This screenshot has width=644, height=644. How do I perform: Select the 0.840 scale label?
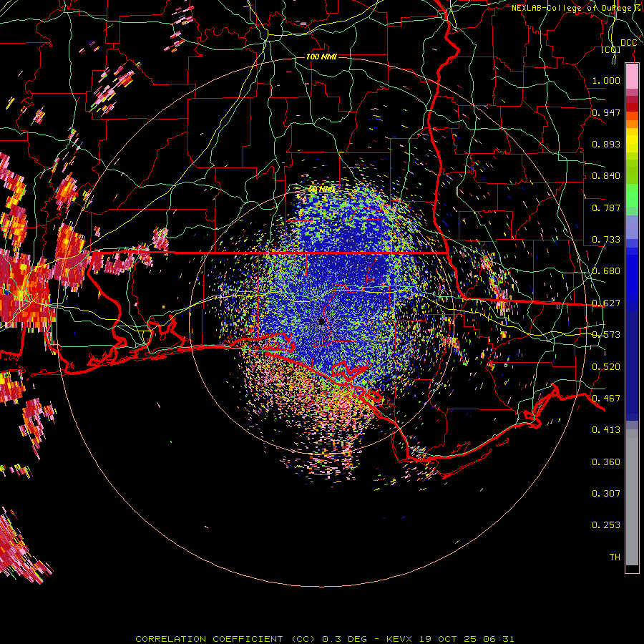point(606,176)
